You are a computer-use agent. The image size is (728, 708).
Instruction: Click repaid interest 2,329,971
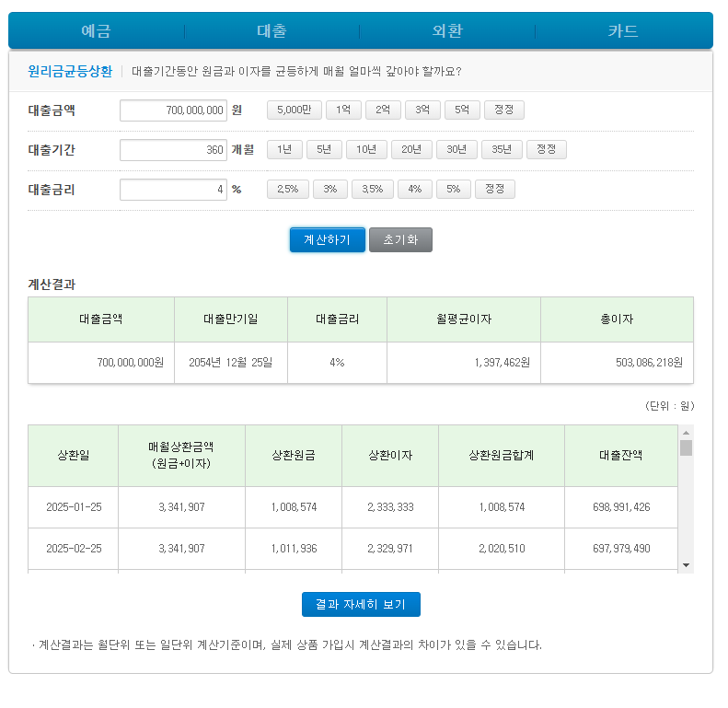(x=390, y=549)
